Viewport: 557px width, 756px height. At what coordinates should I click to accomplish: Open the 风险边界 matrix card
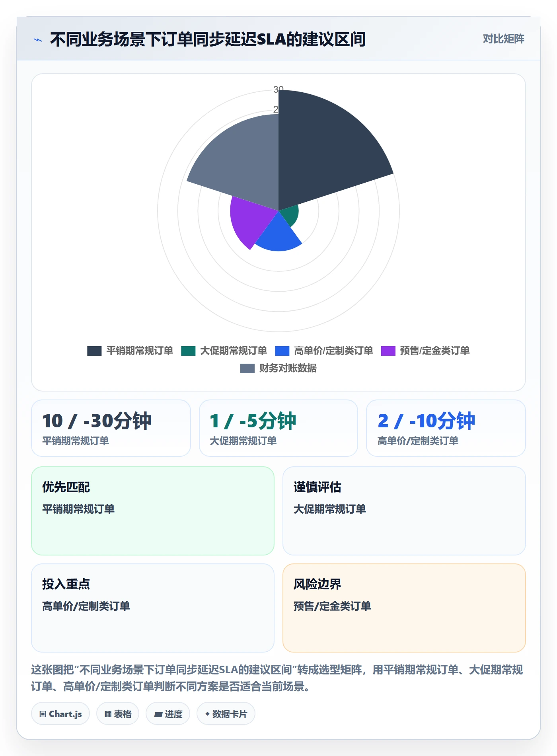[404, 608]
